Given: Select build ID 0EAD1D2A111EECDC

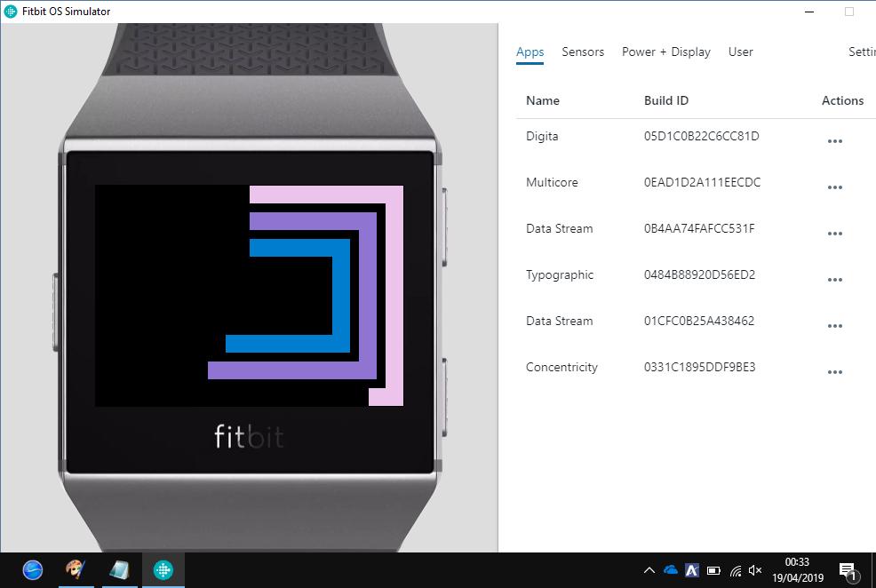Looking at the screenshot, I should (702, 183).
